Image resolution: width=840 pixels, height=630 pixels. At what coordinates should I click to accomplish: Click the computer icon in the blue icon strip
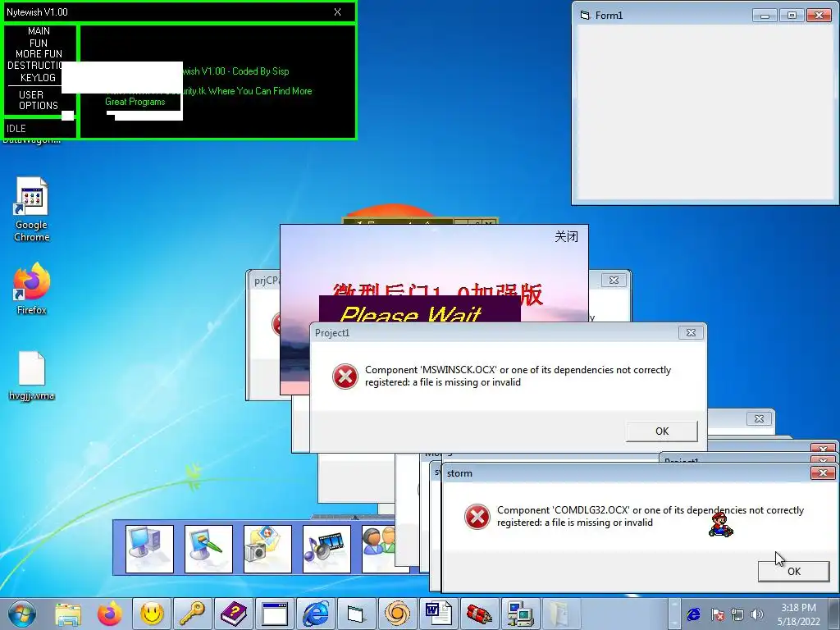149,549
